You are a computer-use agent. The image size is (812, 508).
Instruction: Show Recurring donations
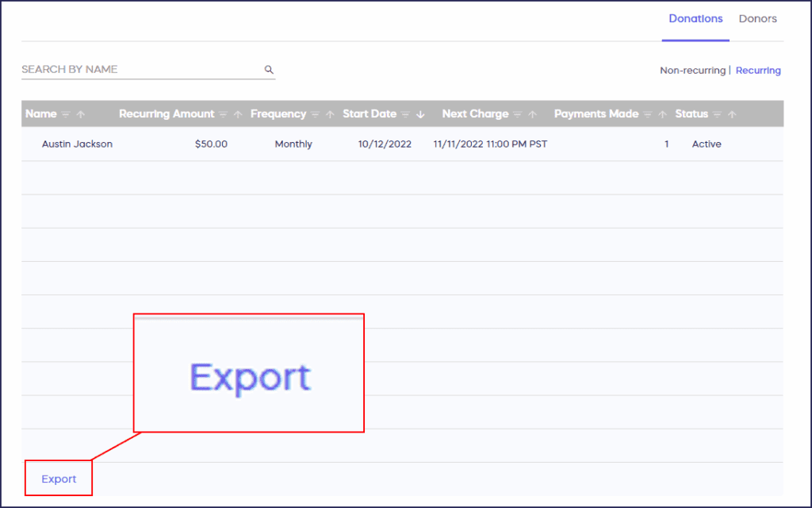tap(758, 71)
